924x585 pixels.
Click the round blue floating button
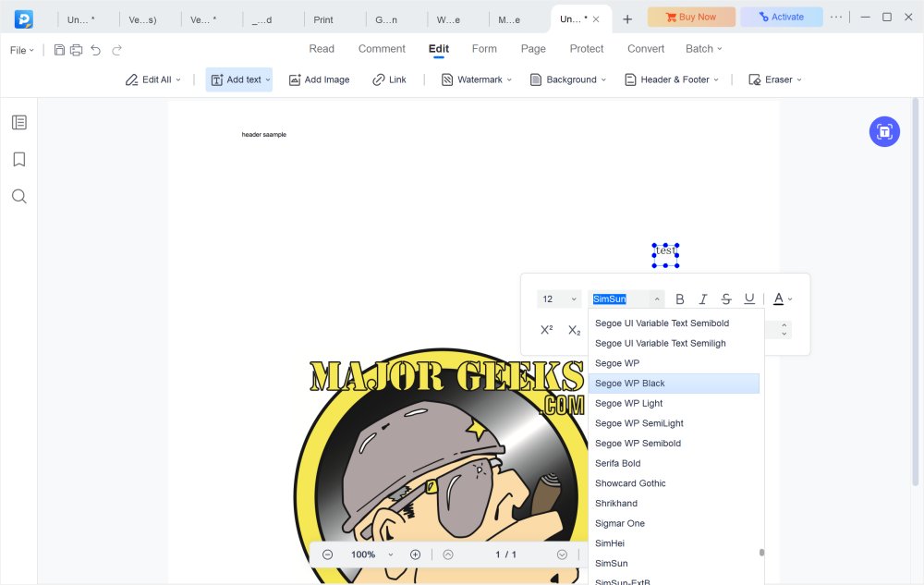tap(884, 131)
